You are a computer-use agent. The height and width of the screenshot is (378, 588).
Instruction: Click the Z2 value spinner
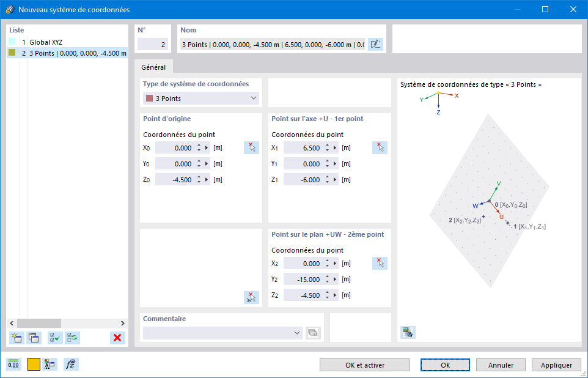pos(328,295)
